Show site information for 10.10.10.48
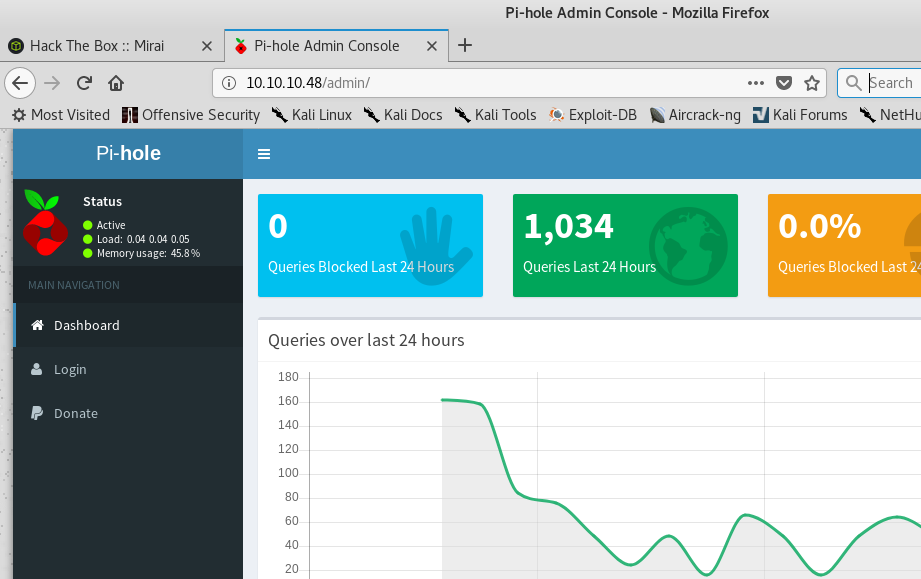The image size is (921, 579). tap(229, 83)
